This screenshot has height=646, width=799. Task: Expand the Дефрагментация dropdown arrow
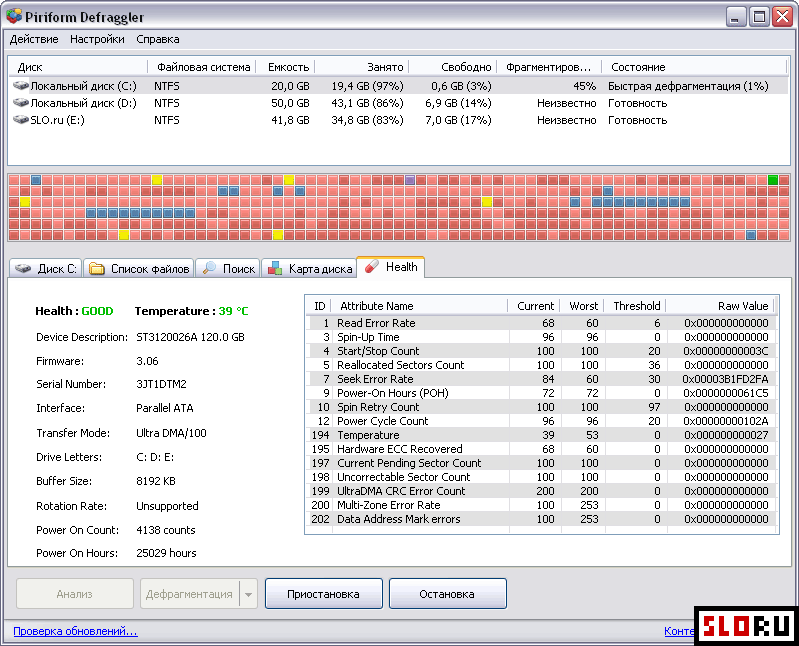(x=248, y=594)
